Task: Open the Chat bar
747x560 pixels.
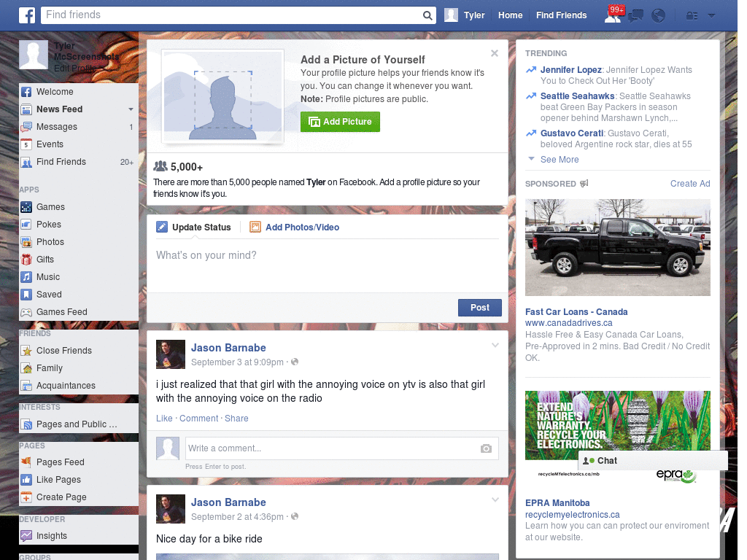Action: coord(653,461)
